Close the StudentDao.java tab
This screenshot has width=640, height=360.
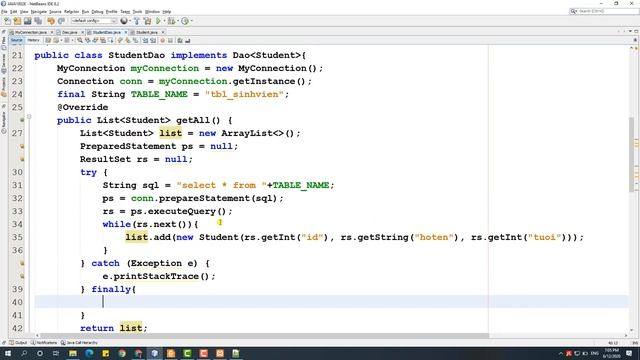coord(126,32)
